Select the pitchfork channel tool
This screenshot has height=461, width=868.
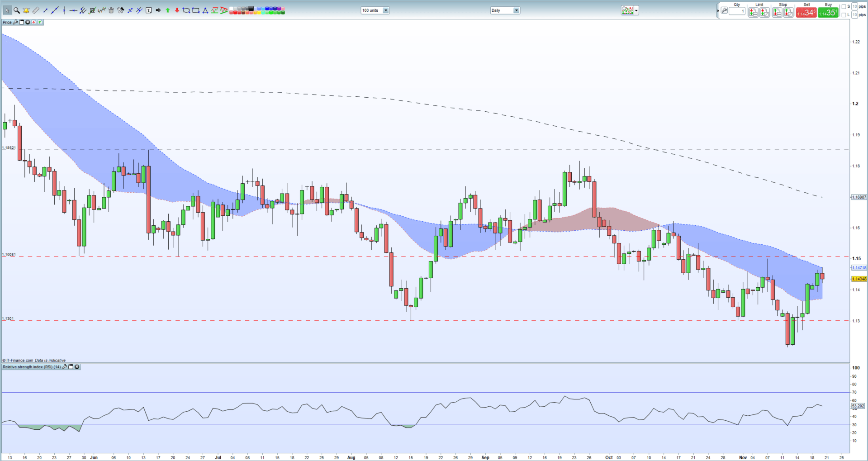tap(83, 10)
